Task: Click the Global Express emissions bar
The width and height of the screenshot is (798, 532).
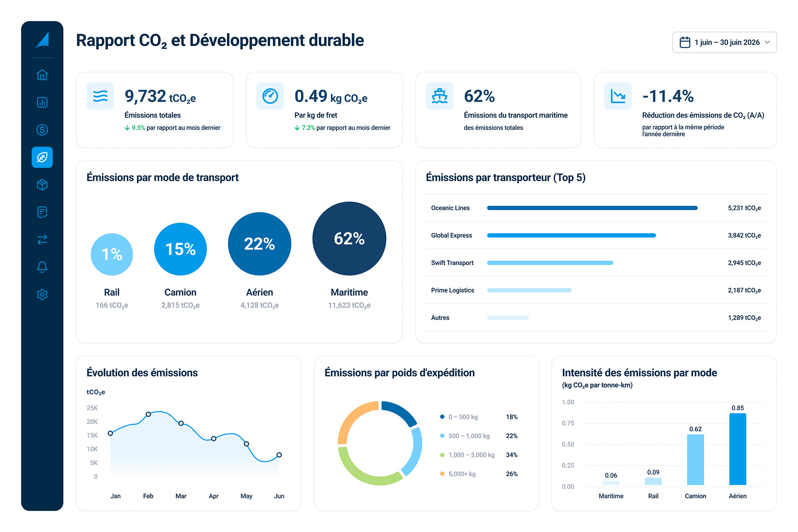Action: [571, 235]
